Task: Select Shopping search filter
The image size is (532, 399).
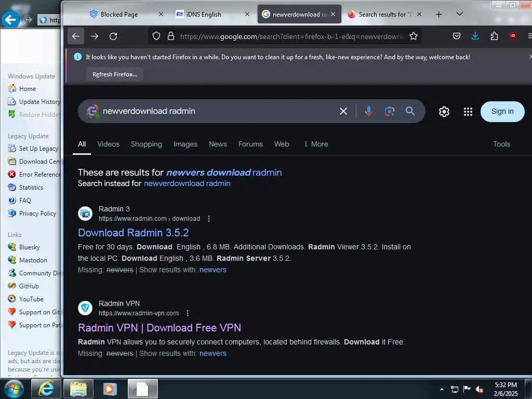Action: pos(147,144)
